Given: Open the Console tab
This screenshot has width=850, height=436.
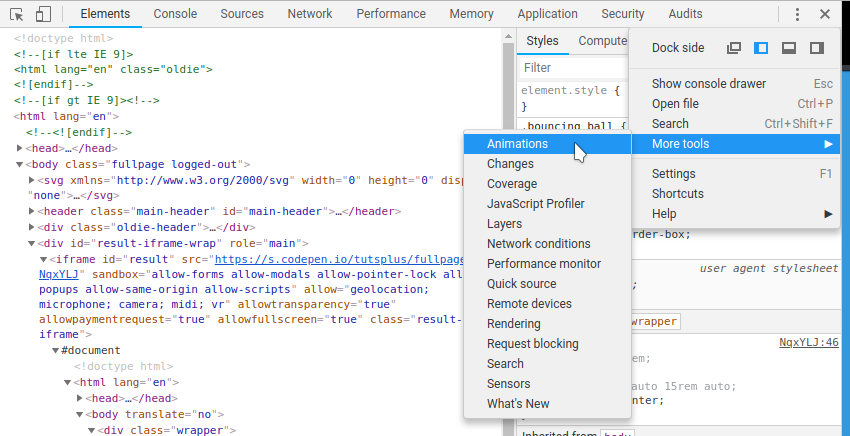Looking at the screenshot, I should [x=175, y=15].
